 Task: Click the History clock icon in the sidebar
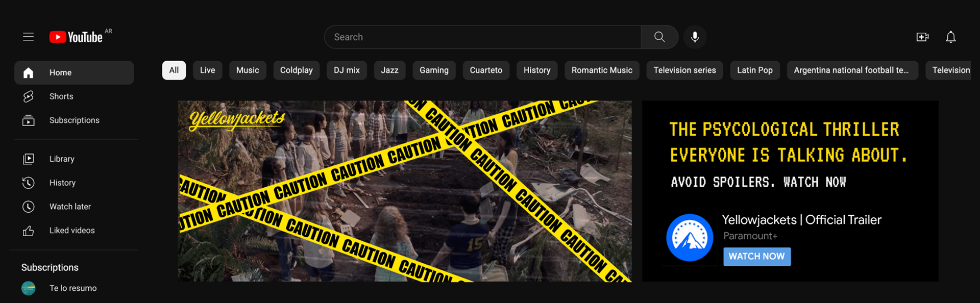pos(29,183)
